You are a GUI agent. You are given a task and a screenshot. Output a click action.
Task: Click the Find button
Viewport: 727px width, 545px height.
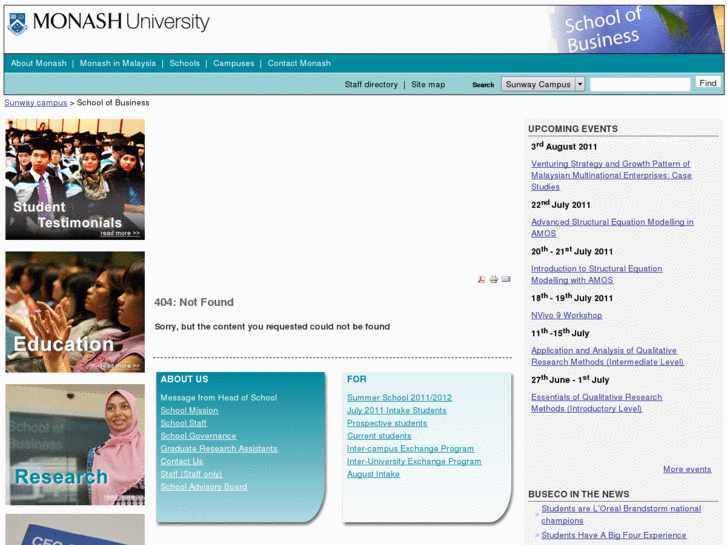708,83
